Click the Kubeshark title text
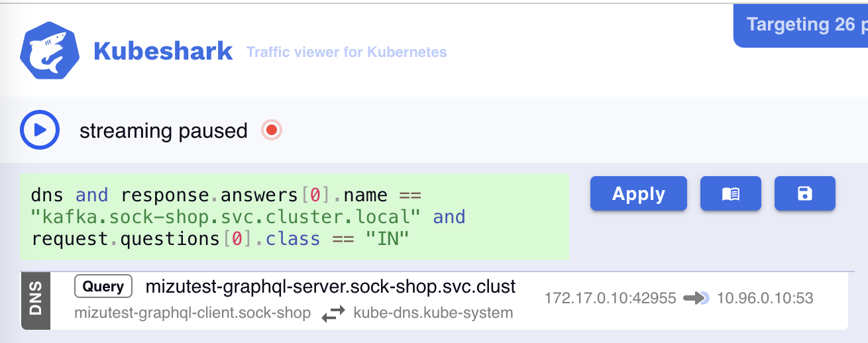The width and height of the screenshot is (868, 343). point(163,51)
